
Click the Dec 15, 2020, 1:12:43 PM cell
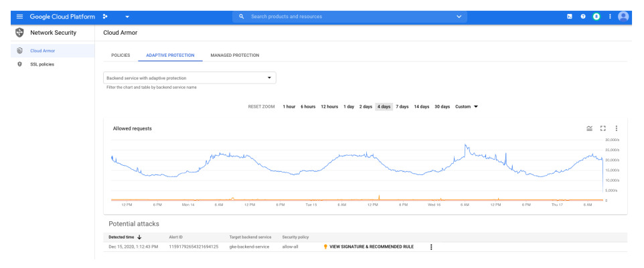click(133, 247)
